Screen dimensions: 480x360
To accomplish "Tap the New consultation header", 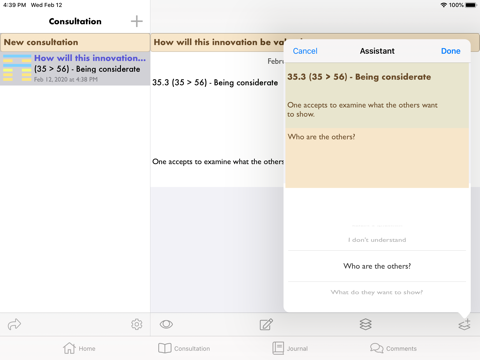I will (x=75, y=42).
